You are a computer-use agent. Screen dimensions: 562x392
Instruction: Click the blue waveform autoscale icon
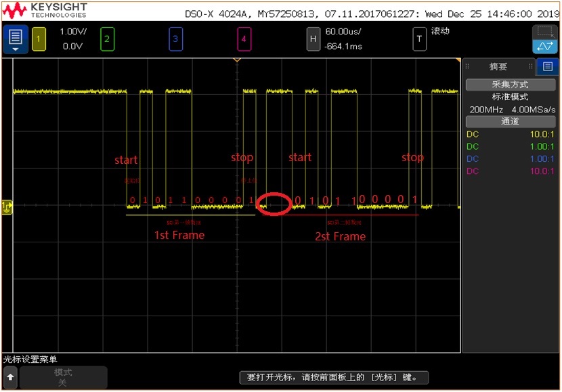click(x=545, y=47)
